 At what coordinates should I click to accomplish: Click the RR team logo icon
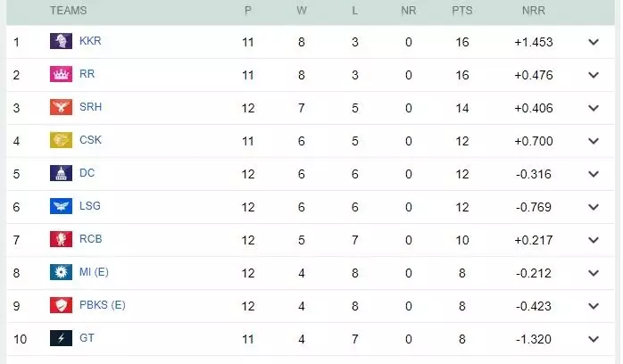(x=61, y=75)
